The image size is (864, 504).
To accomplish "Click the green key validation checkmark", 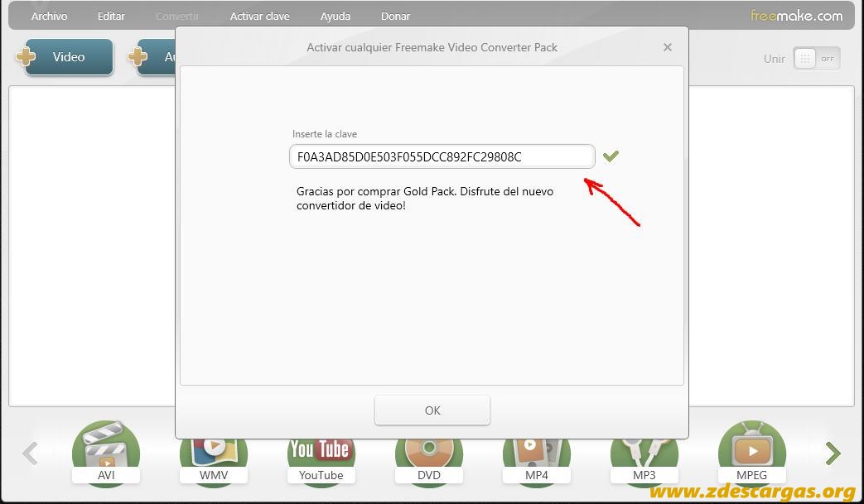I will (611, 156).
